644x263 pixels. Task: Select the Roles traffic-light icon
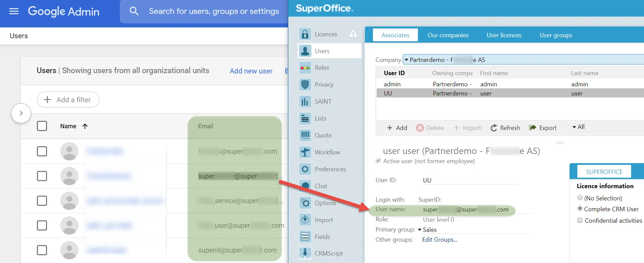click(305, 68)
